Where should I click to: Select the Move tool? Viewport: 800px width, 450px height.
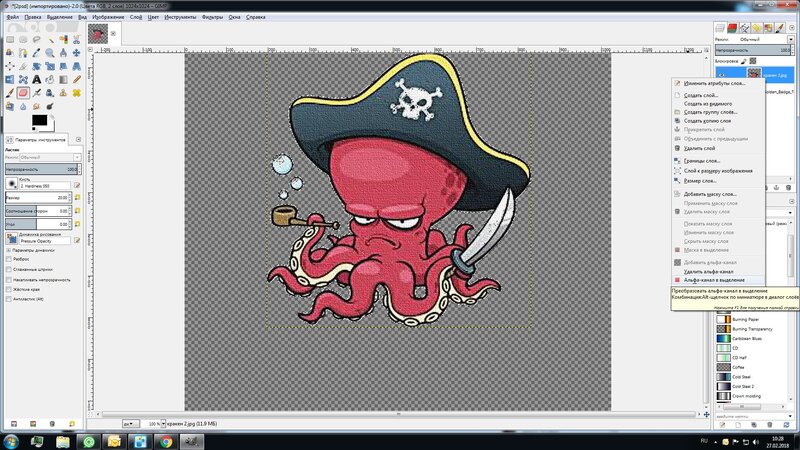click(77, 53)
